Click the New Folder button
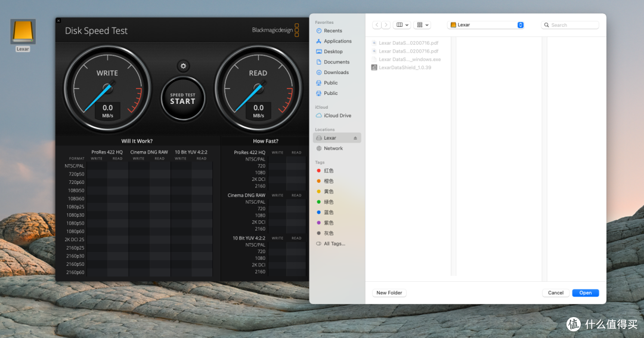 [389, 293]
